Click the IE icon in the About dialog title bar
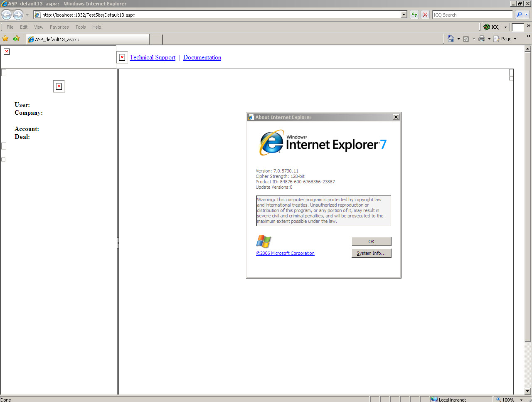The height and width of the screenshot is (402, 532). coord(251,117)
